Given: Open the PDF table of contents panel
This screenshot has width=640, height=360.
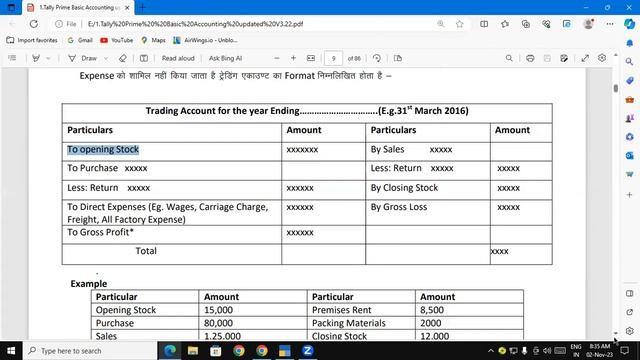Looking at the screenshot, I should point(12,58).
